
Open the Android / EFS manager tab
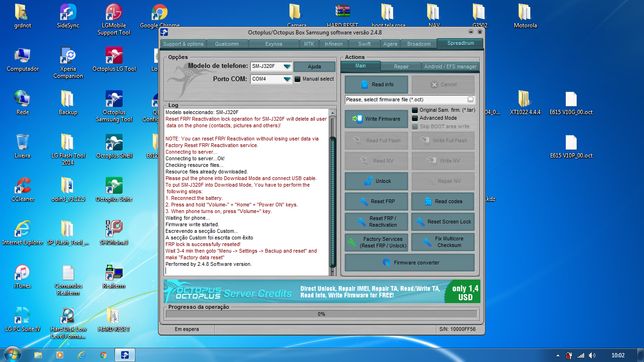coord(450,66)
